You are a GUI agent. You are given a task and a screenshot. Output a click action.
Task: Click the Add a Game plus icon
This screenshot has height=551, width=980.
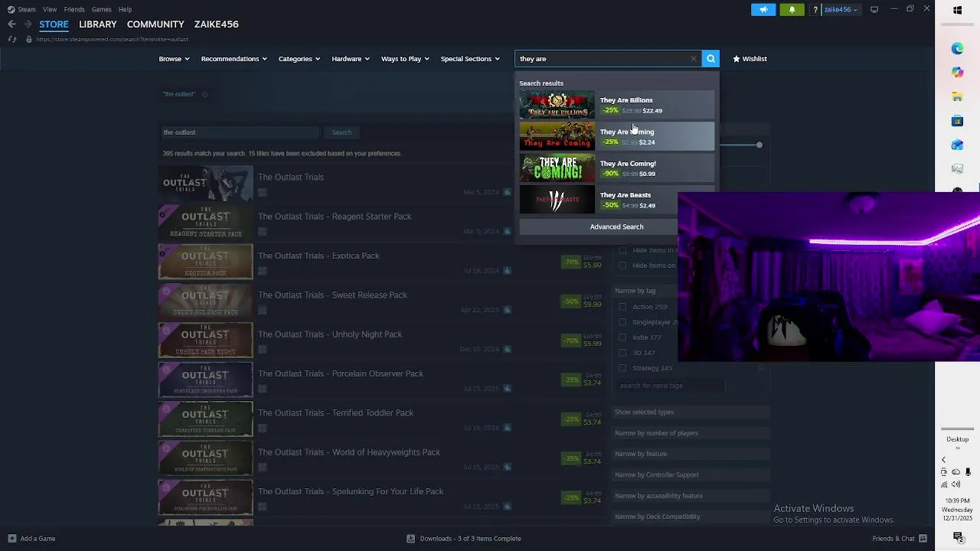pos(11,538)
